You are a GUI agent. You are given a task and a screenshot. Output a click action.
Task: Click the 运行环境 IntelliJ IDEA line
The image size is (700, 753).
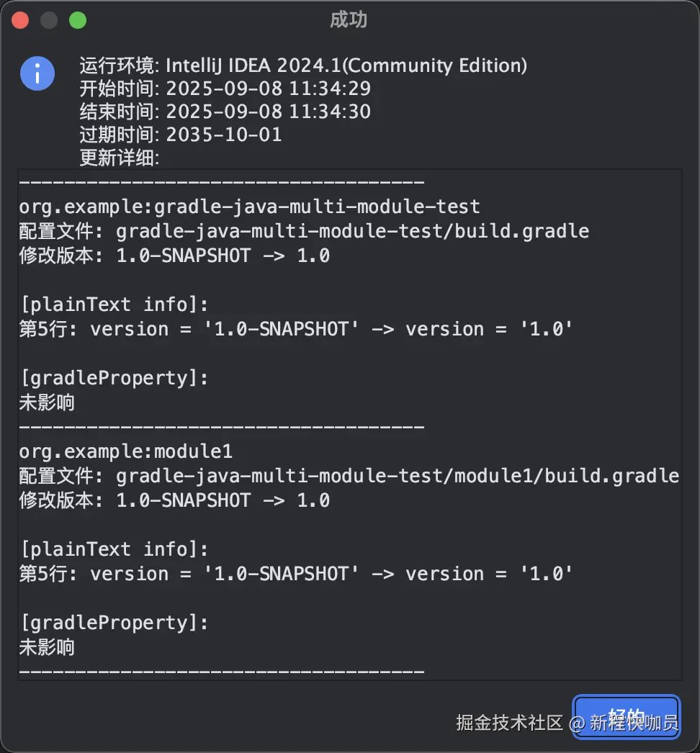[x=302, y=65]
